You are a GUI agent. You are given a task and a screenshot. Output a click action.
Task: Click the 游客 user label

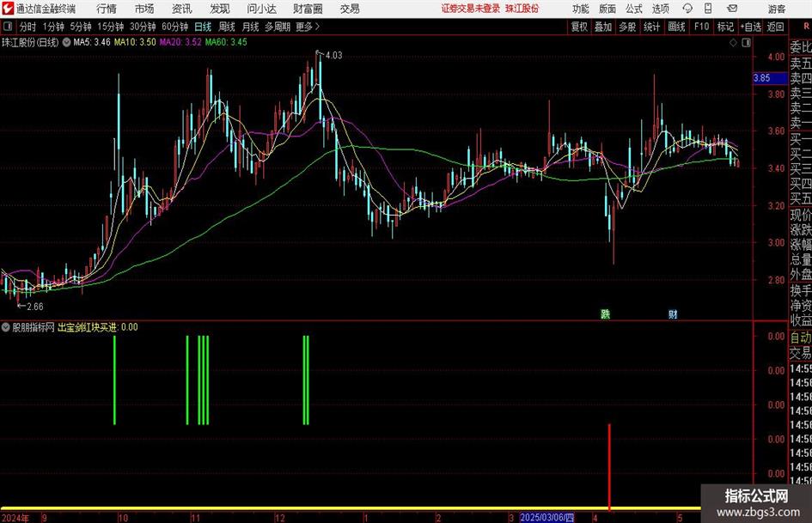777,9
